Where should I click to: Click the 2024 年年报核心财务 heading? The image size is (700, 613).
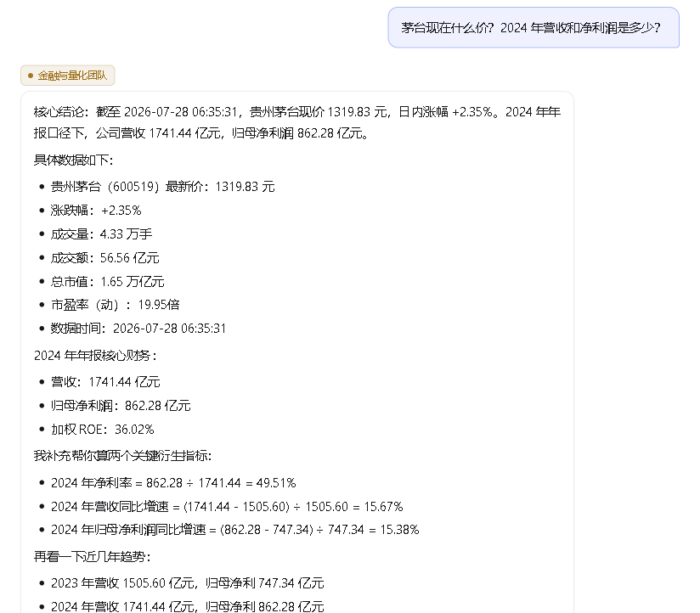(x=95, y=356)
